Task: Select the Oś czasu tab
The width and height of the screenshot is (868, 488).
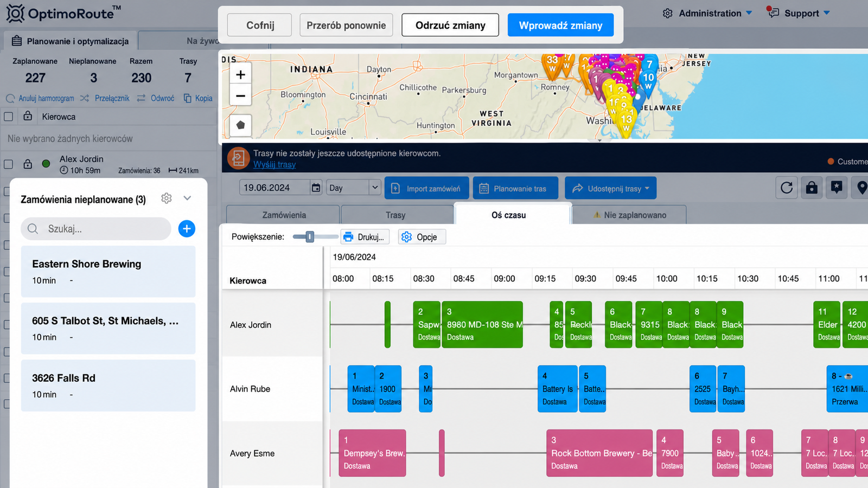Action: point(513,215)
